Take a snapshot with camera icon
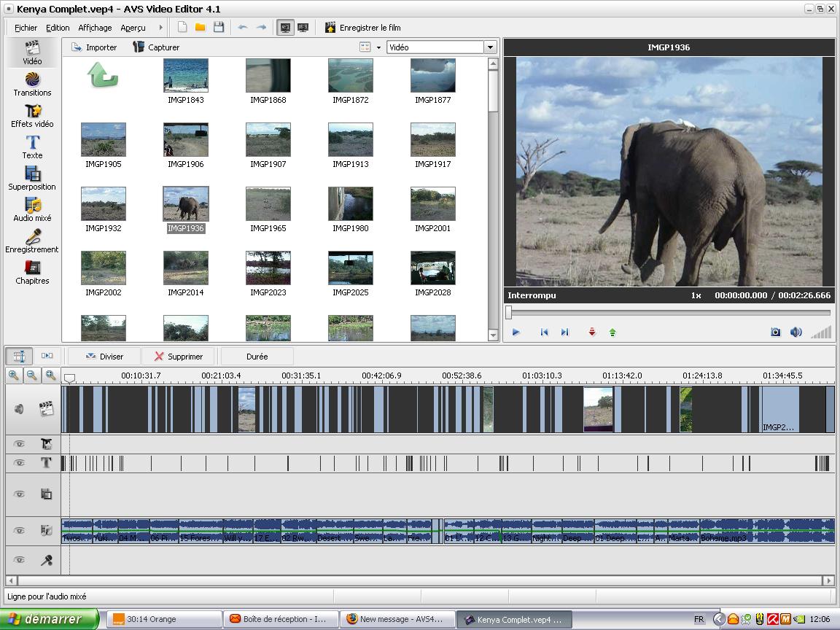This screenshot has width=840, height=630. [x=775, y=332]
